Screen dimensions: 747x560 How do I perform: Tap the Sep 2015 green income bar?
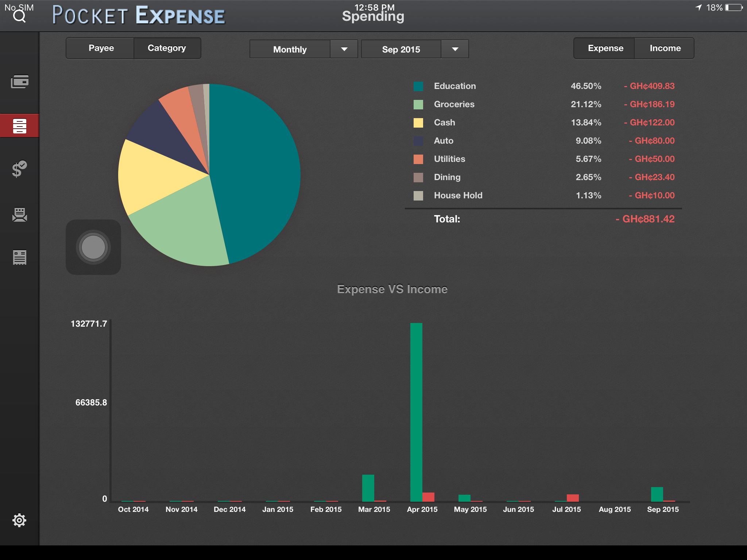(657, 494)
